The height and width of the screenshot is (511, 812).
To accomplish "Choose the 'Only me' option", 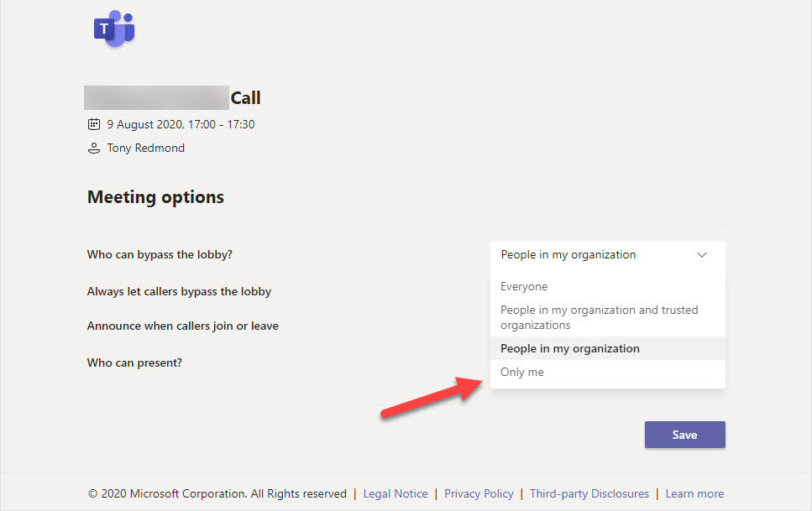I will pyautogui.click(x=522, y=373).
